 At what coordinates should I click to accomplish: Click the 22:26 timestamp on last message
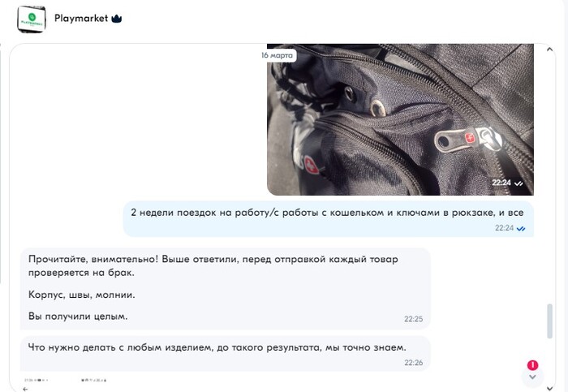click(413, 362)
